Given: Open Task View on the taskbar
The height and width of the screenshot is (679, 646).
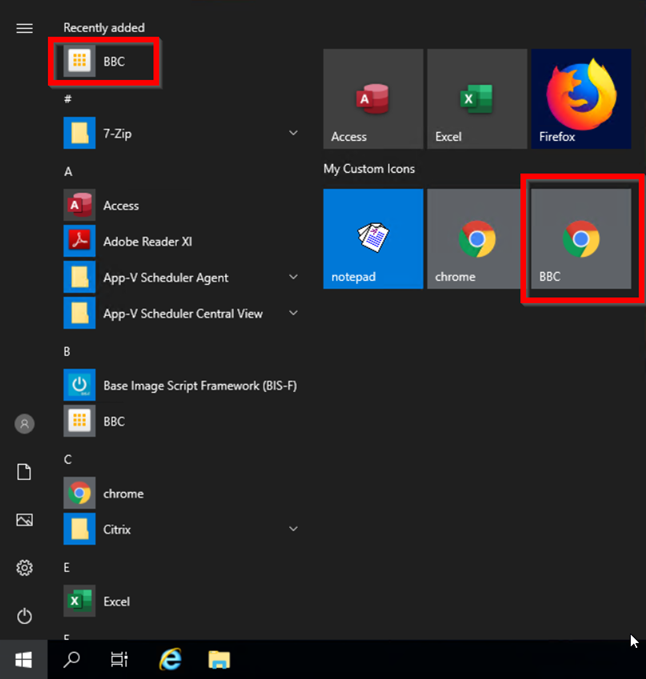Looking at the screenshot, I should click(x=119, y=660).
